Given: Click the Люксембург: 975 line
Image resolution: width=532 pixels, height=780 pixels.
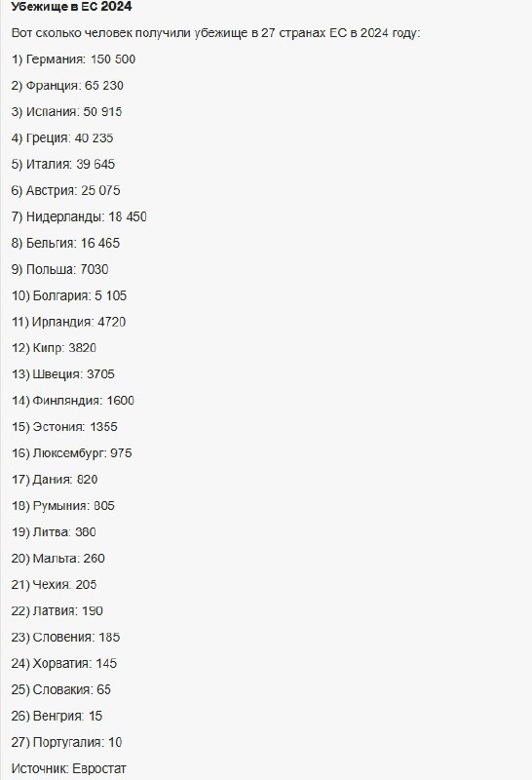Looking at the screenshot, I should (x=71, y=453).
